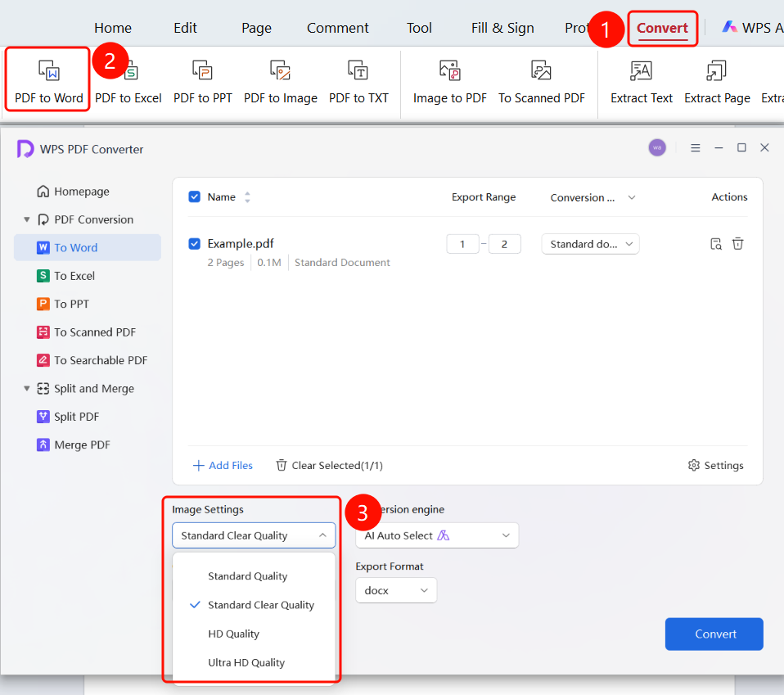Open the Image to PDF tool
The width and height of the screenshot is (784, 695).
[x=449, y=81]
